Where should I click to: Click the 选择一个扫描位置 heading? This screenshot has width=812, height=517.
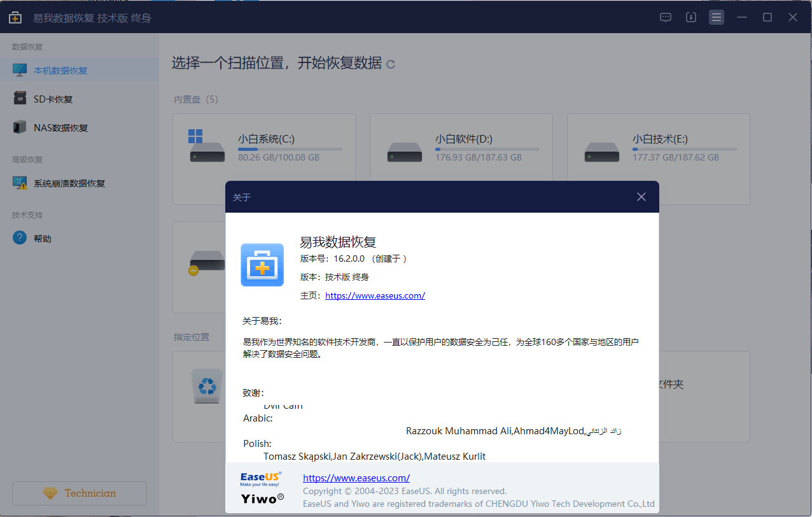tap(277, 63)
